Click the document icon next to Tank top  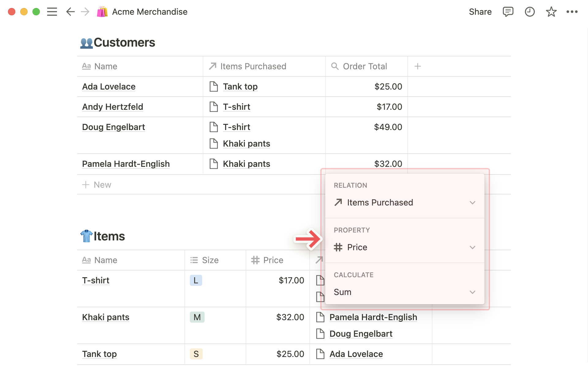[x=213, y=86]
